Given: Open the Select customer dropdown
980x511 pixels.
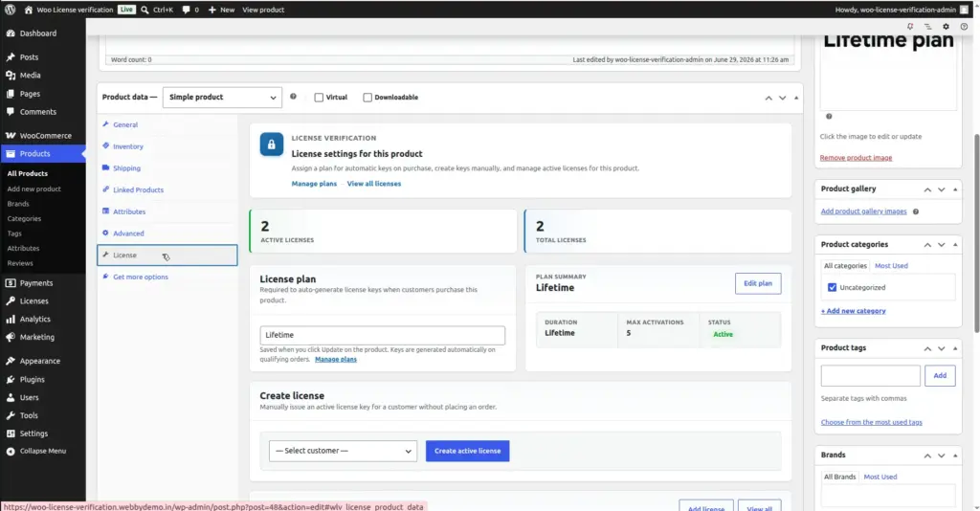Looking at the screenshot, I should [343, 451].
